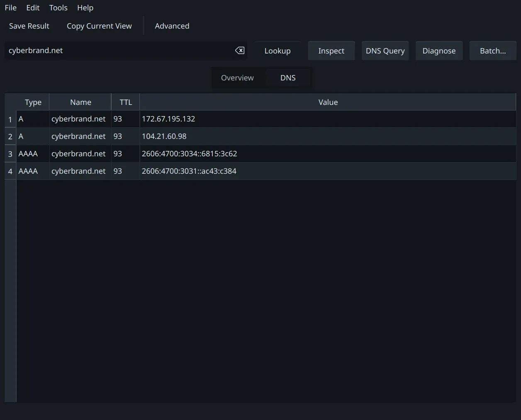Open the Help menu

[x=85, y=8]
